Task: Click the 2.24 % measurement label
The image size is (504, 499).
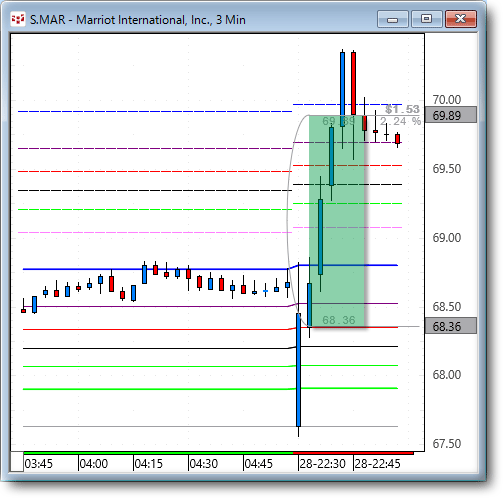Action: [x=400, y=121]
